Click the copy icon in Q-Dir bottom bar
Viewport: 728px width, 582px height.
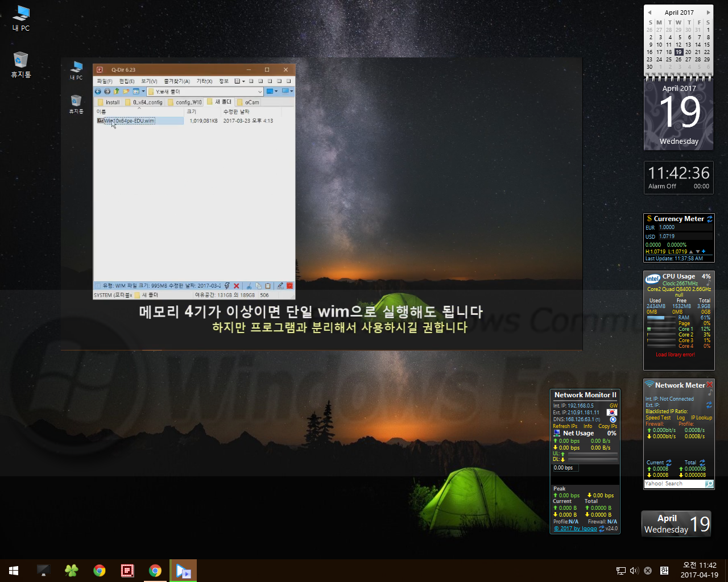tap(259, 286)
